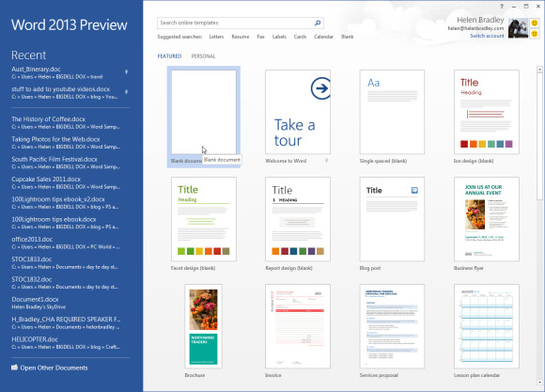This screenshot has width=545, height=392.
Task: Choose the Business flyer template
Action: [x=487, y=219]
